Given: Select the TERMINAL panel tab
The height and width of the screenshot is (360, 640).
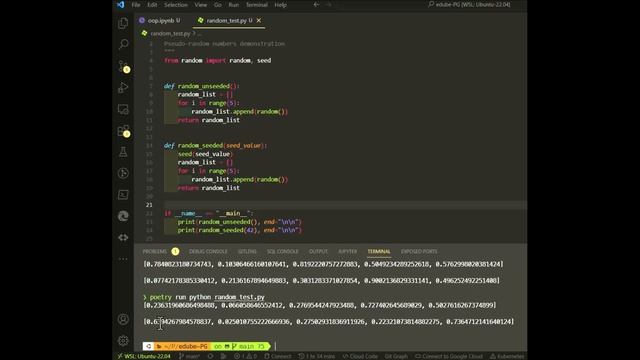Looking at the screenshot, I should (379, 251).
